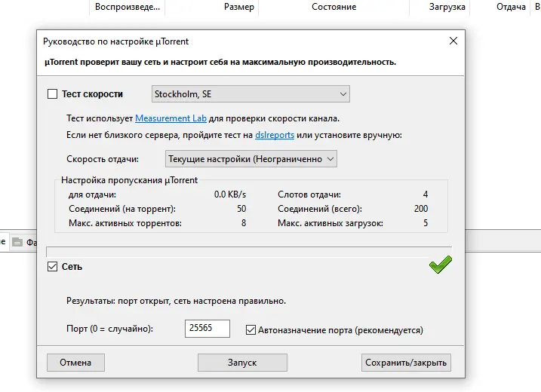
Task: Sort by the Размер column header
Action: tap(238, 7)
